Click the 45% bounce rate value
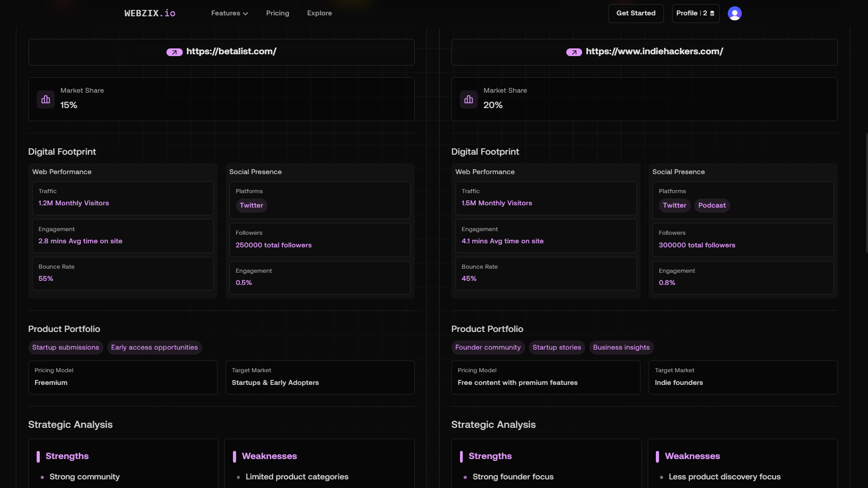 469,279
